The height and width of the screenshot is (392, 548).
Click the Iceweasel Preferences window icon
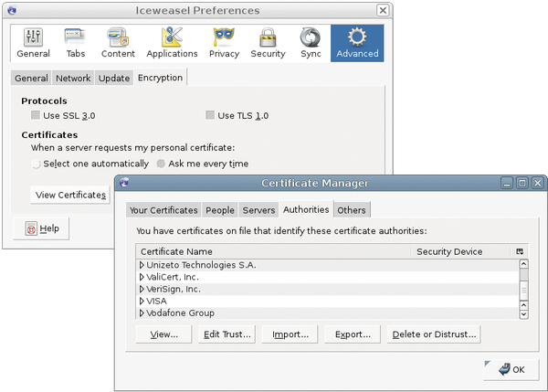click(x=12, y=10)
